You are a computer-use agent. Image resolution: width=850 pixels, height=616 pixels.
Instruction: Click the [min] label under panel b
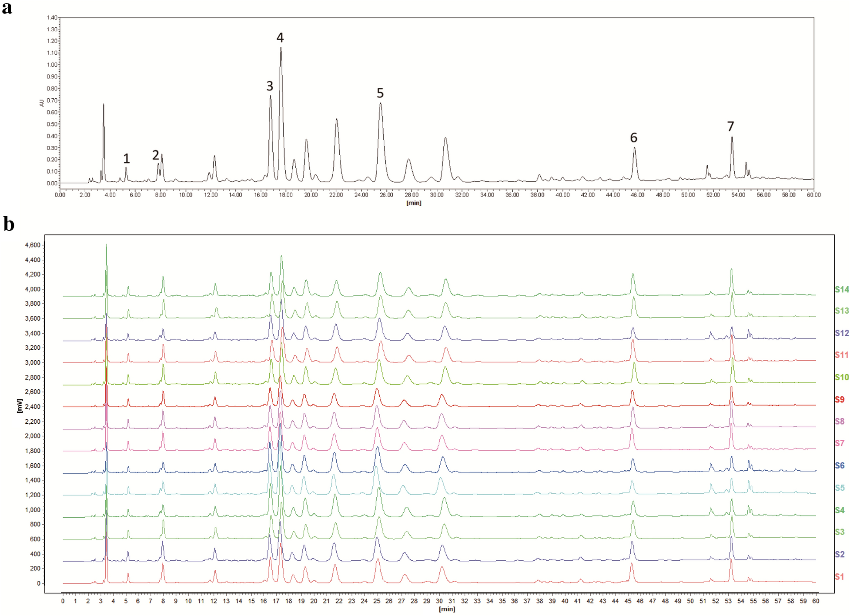click(447, 609)
